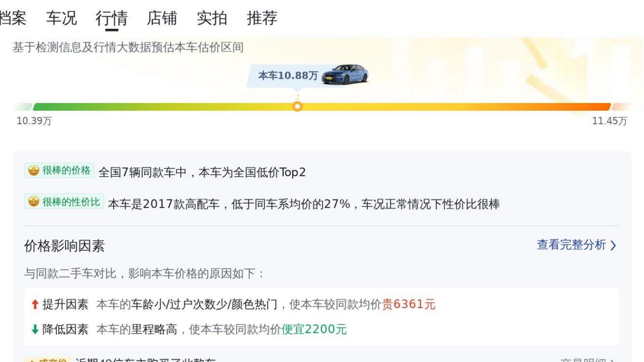Click the 很棒的性价比 badge

click(64, 202)
